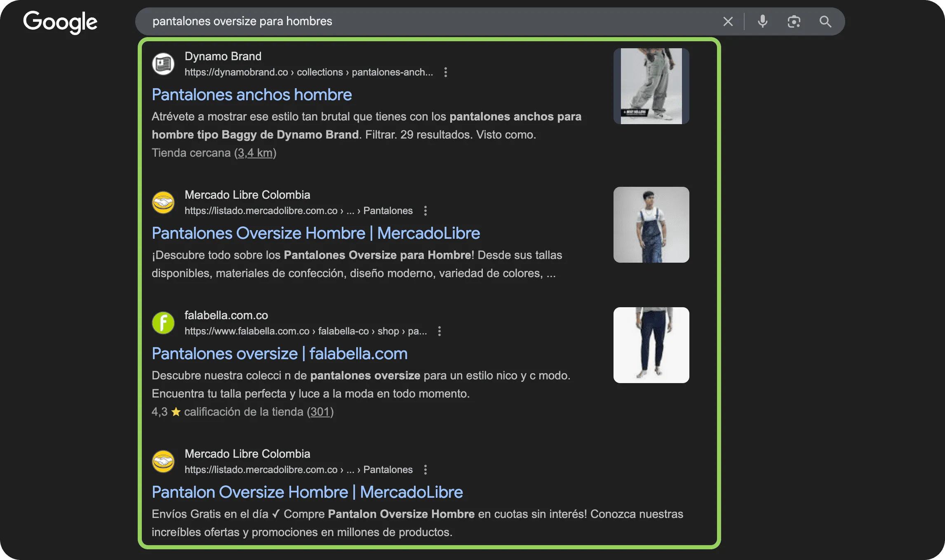Click the denim overalls thumbnail beside MercadoLibre result
This screenshot has height=560, width=945.
651,225
